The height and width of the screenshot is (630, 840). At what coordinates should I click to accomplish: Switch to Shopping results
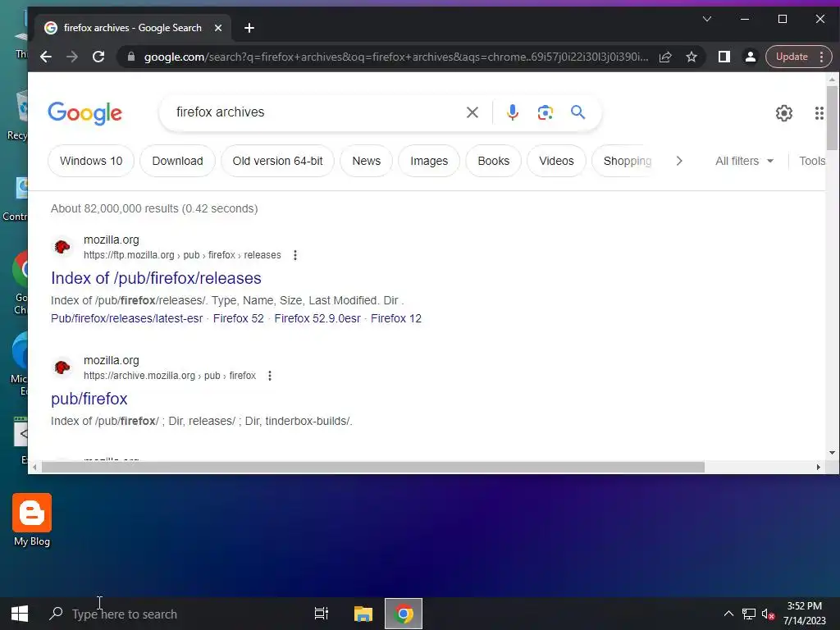pos(628,161)
